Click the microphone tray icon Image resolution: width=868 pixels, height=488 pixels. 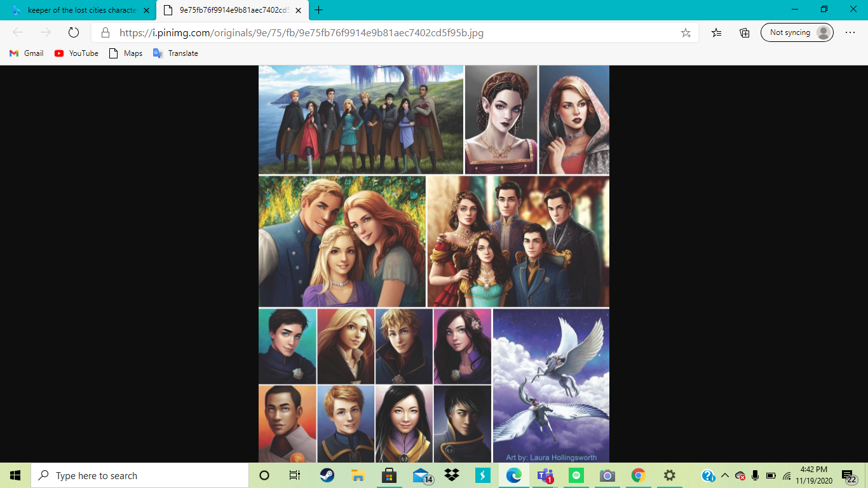[x=756, y=475]
